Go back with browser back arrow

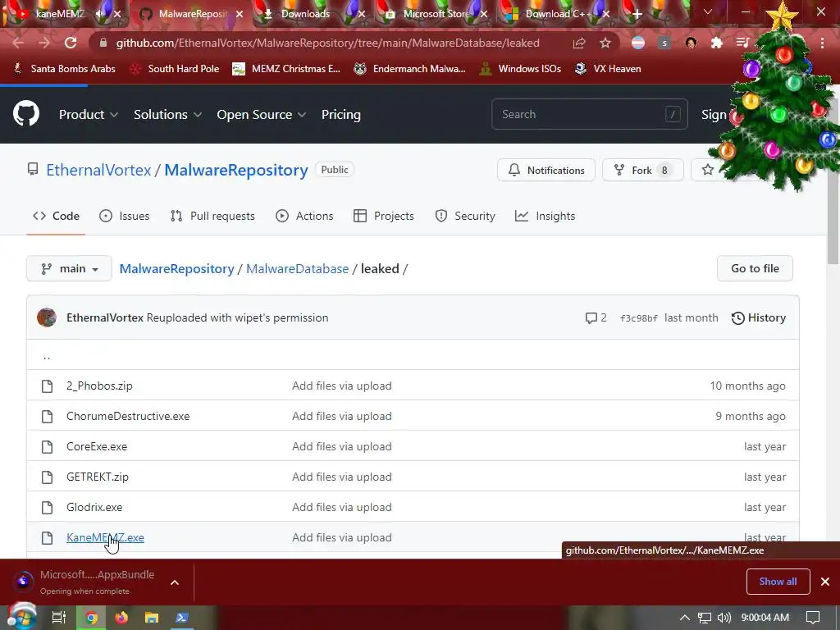click(18, 43)
